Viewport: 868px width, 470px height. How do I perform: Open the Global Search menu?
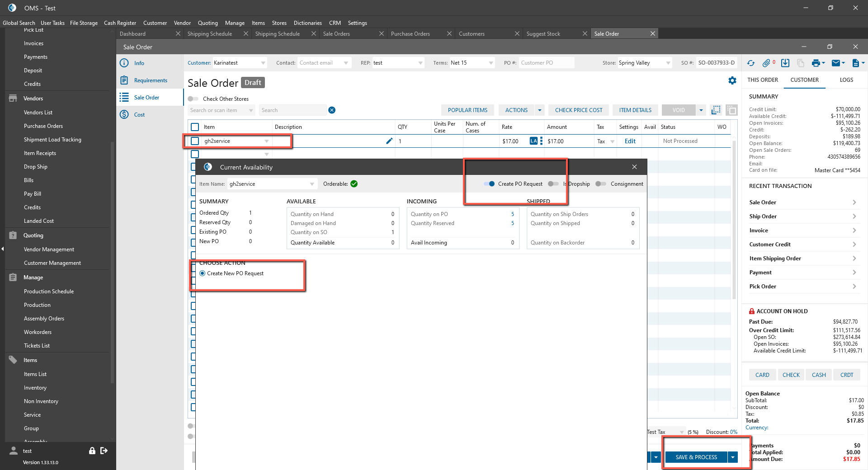(19, 23)
